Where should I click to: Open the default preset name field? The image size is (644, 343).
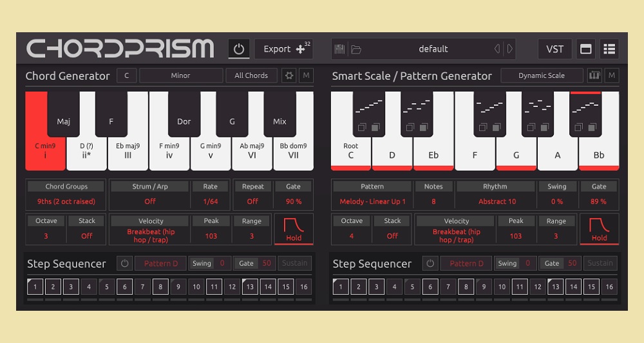[x=433, y=49]
